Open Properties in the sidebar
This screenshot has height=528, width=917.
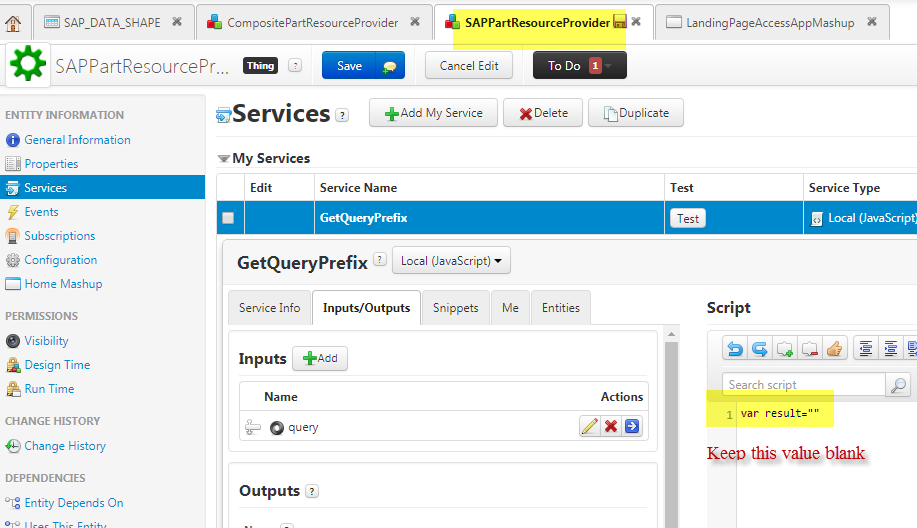(51, 164)
